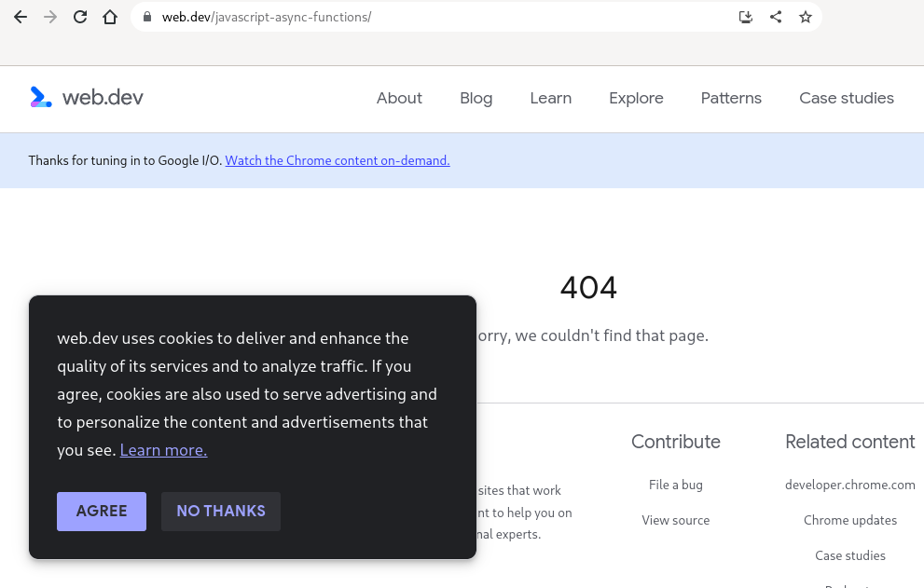File a bug from the Contribute section
Viewport: 924px width, 588px height.
point(675,485)
